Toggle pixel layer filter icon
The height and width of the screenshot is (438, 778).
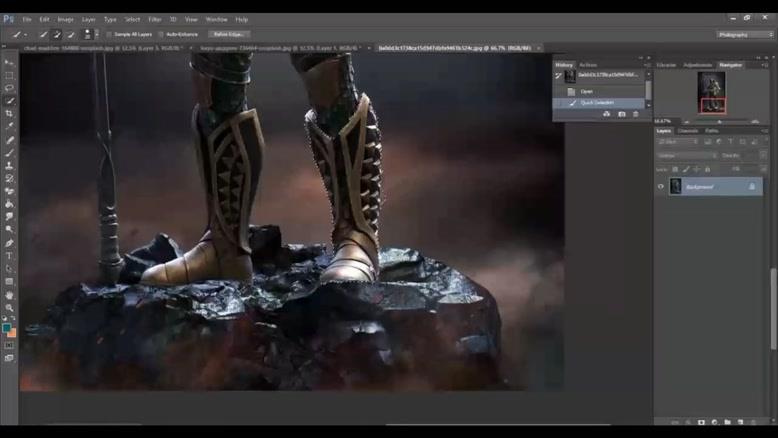coord(708,141)
